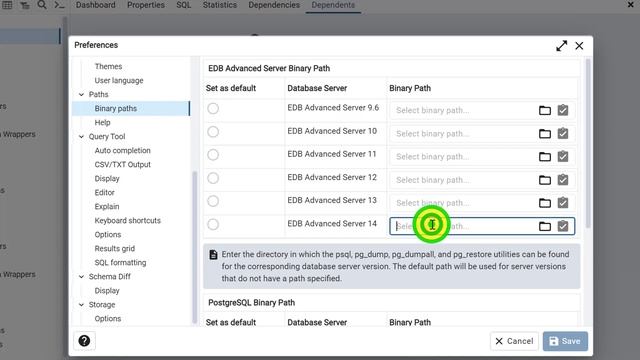Set EDB Advanced Server 9.6 as default

[x=213, y=109]
